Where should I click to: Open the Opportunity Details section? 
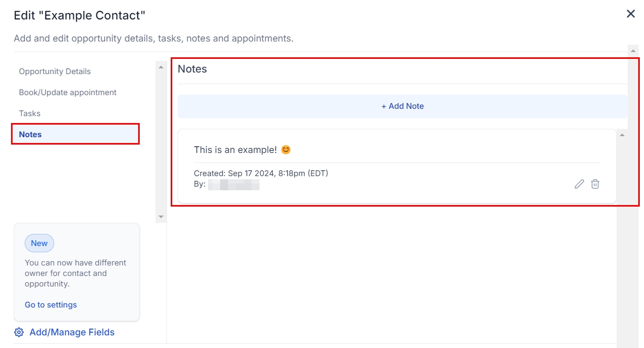[x=55, y=71]
